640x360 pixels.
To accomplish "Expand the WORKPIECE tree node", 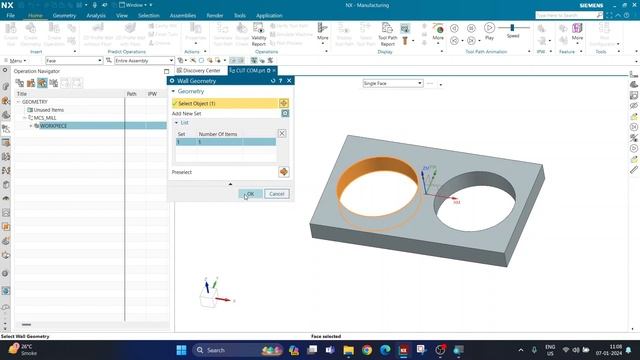I will [31, 126].
